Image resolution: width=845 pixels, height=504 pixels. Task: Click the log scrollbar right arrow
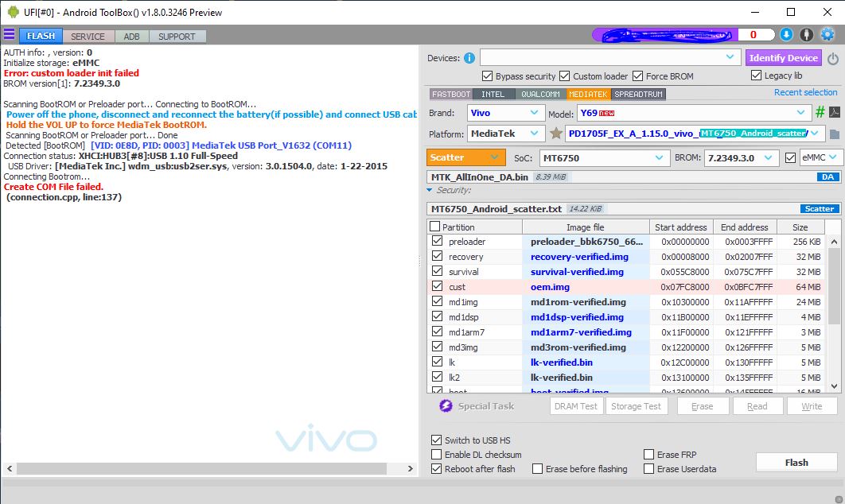410,468
